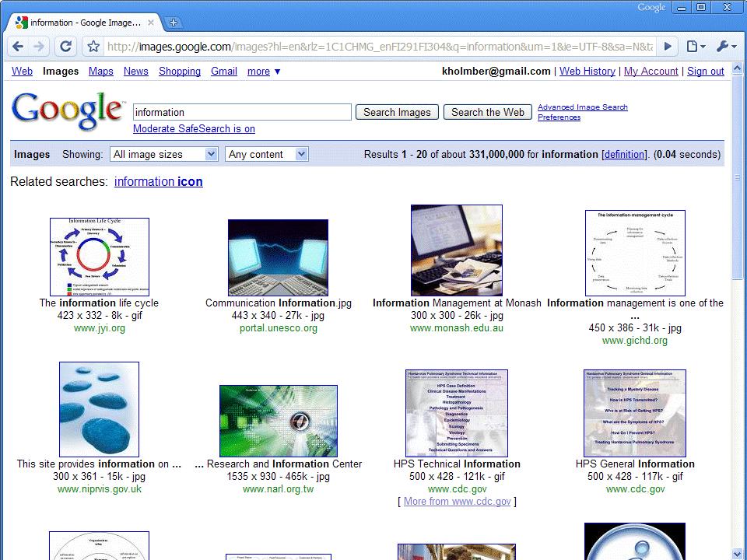The height and width of the screenshot is (560, 747).
Task: Go to the Web navigation link
Action: click(x=22, y=72)
